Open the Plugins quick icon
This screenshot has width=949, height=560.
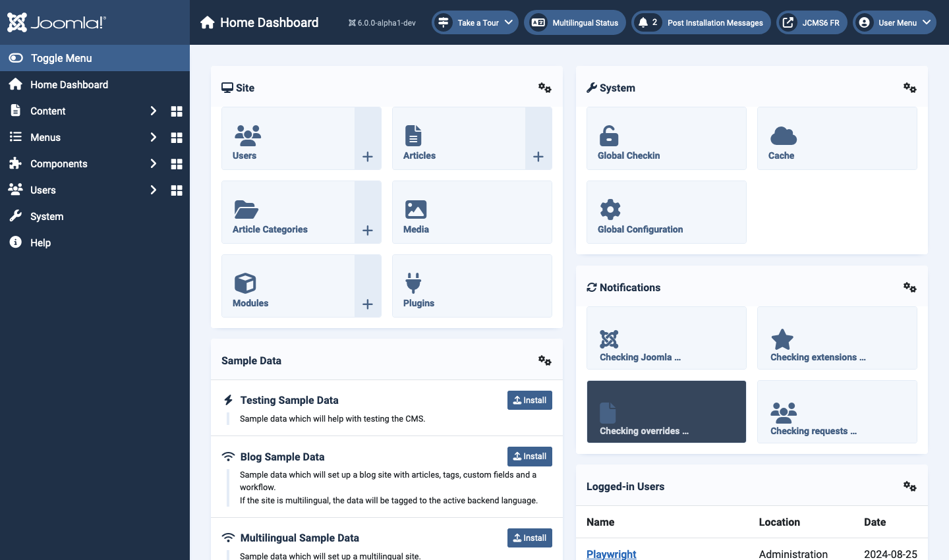click(x=472, y=286)
